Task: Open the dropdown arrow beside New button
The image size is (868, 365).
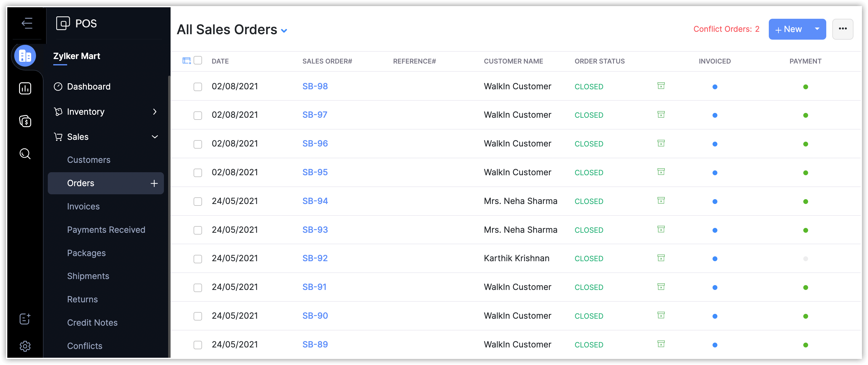Action: coord(817,29)
